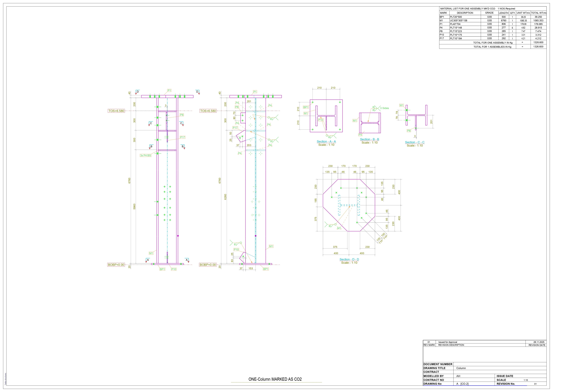This screenshot has height=392, width=588.
Task: Click the "DRAWING No" field label
Action: pos(432,384)
